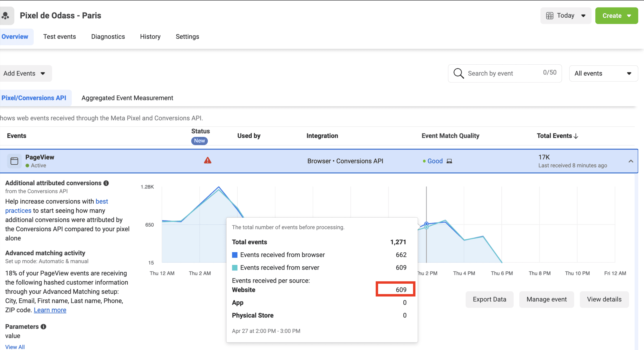Click the Total events 1,271 value in tooltip
Image resolution: width=644 pixels, height=350 pixels.
pos(398,242)
